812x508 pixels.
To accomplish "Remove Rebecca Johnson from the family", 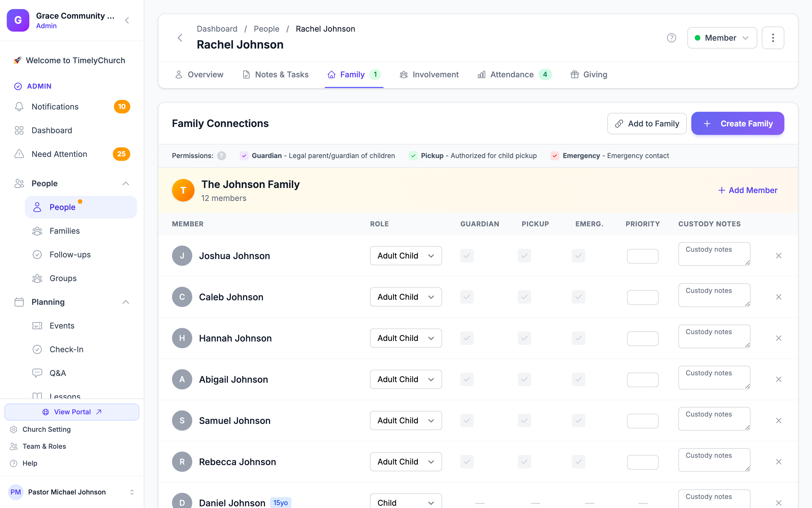I will (x=778, y=462).
